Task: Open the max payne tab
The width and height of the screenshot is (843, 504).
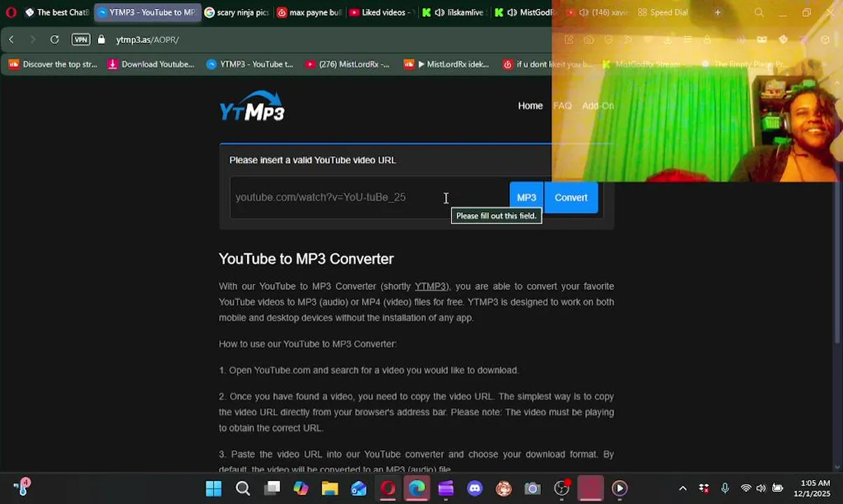Action: tap(309, 12)
